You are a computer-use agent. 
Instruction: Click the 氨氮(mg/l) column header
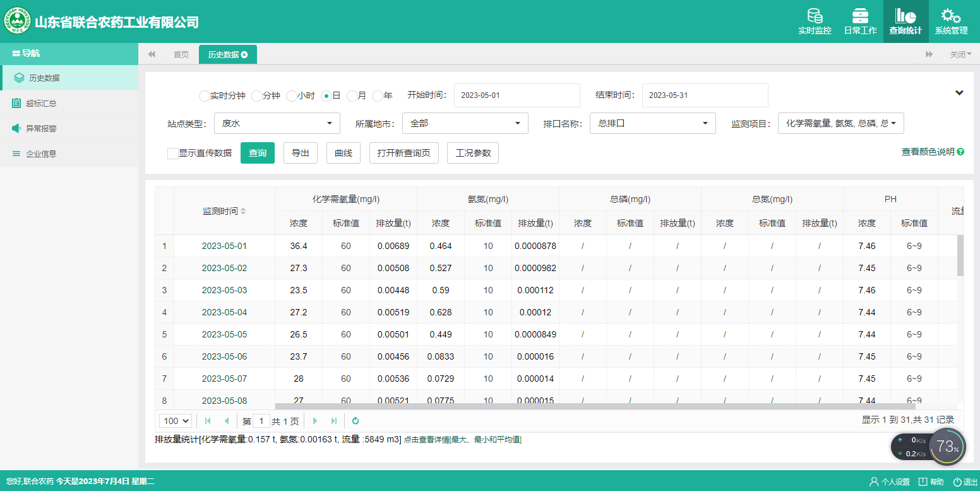(488, 199)
